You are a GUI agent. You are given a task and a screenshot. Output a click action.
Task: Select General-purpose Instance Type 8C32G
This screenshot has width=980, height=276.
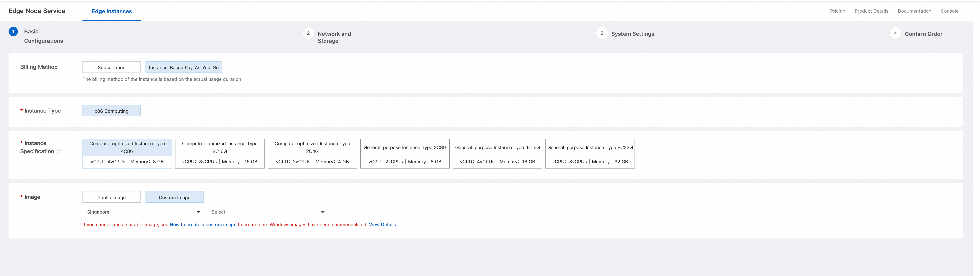pos(590,154)
